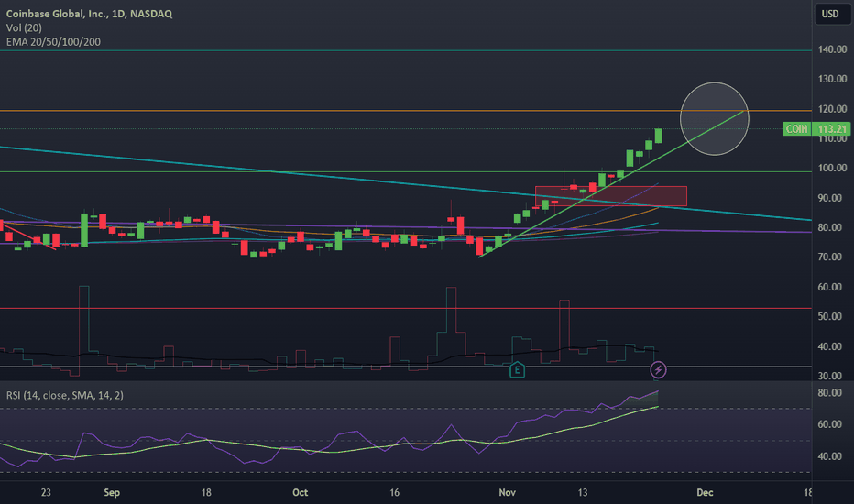Click the RSI 80.00 axis label
This screenshot has height=504, width=854.
829,393
